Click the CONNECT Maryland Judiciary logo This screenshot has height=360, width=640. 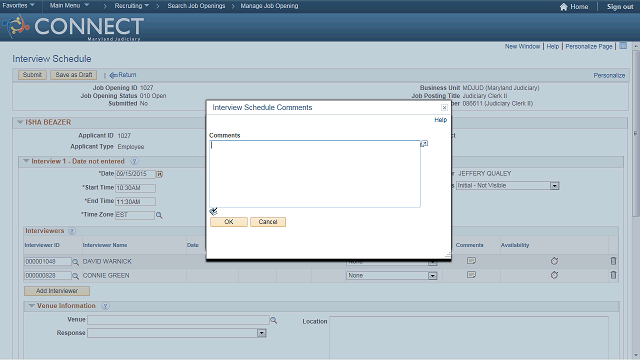[73, 28]
